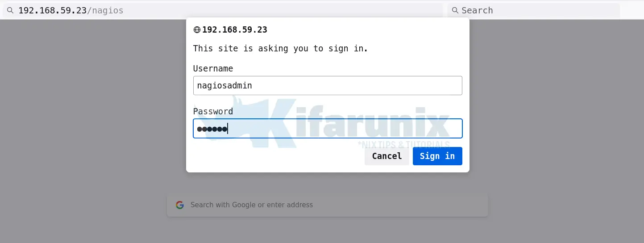Screen dimensions: 644x243
Task: Click the Search with Google or enter address box
Action: tap(328, 205)
